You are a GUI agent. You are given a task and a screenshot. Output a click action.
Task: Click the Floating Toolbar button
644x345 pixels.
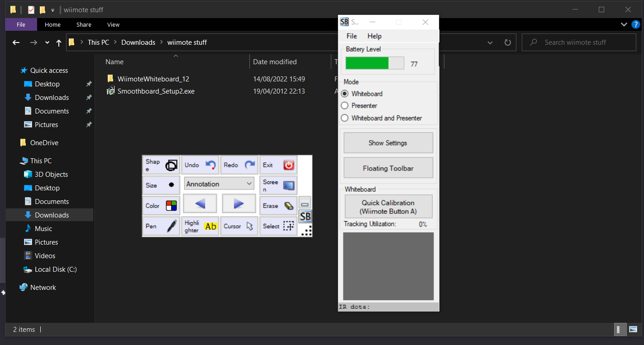coord(388,168)
